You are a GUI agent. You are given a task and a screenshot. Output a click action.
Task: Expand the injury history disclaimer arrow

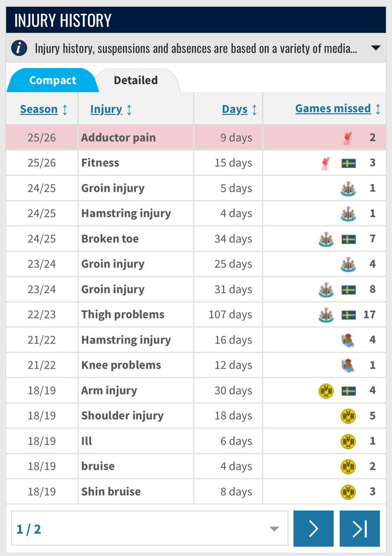[x=376, y=48]
